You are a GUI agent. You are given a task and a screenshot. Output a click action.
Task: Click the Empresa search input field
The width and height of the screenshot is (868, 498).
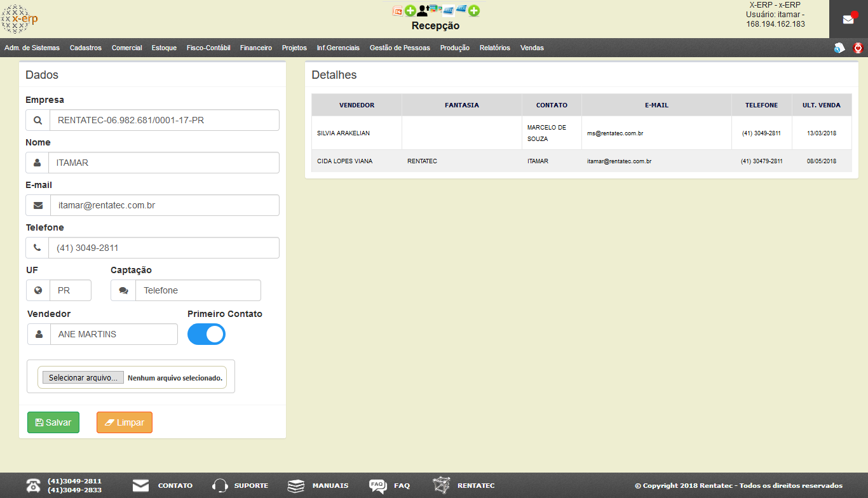[165, 120]
